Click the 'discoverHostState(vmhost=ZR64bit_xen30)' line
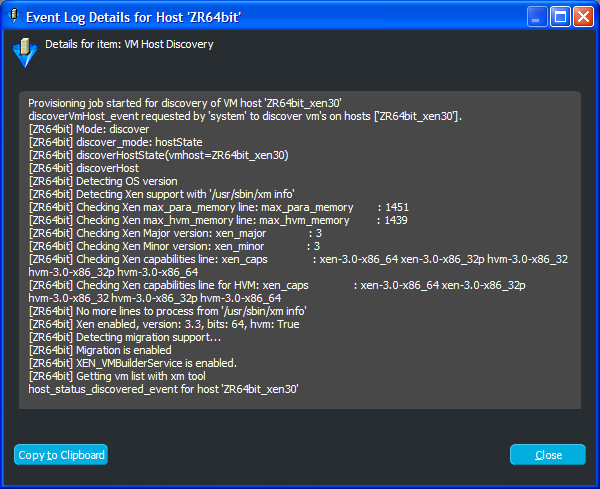This screenshot has width=600, height=489. pyautogui.click(x=158, y=155)
